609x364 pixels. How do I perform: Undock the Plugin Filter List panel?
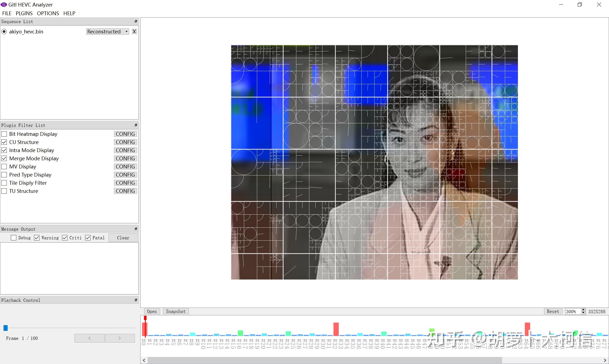(x=136, y=125)
